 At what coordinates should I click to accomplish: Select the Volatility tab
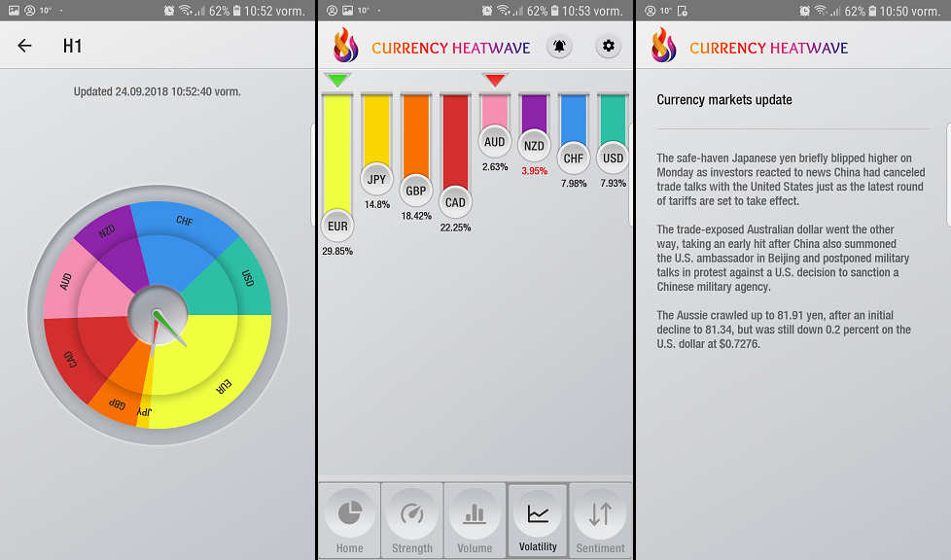tap(538, 520)
